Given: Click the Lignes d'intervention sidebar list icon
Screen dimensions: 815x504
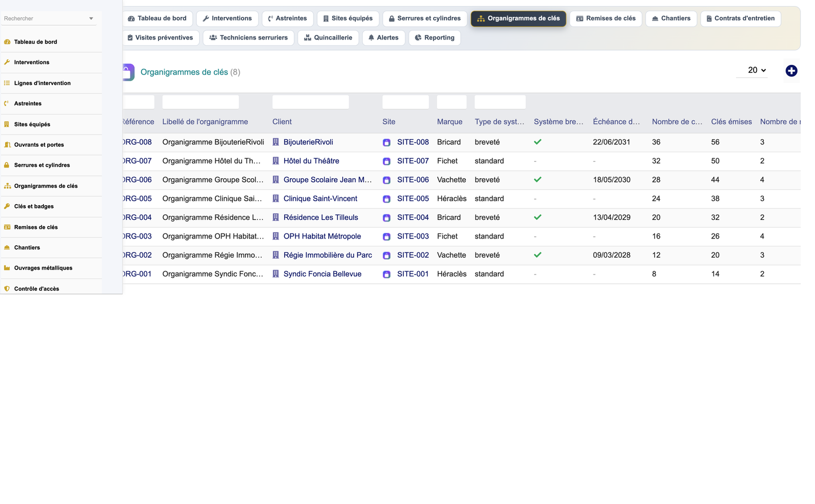Looking at the screenshot, I should click(7, 83).
